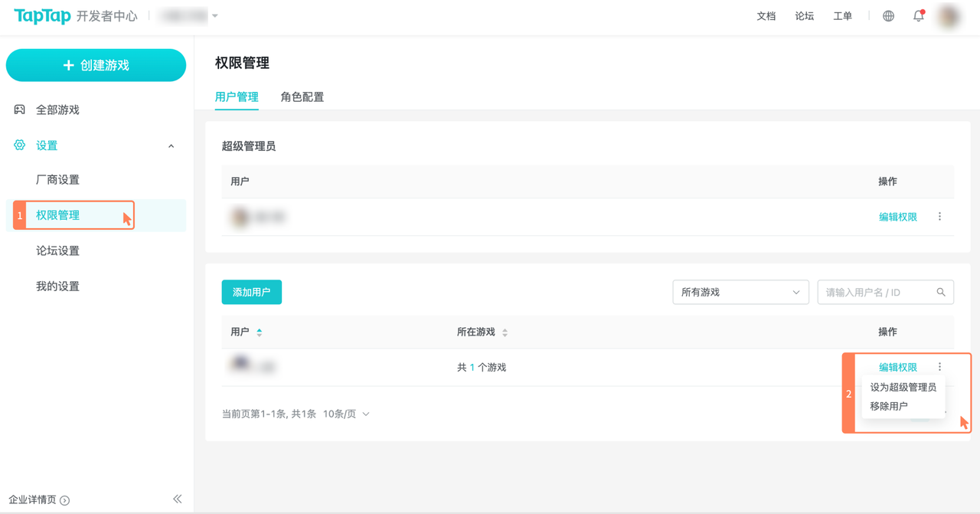Viewport: 980px width, 514px height.
Task: Open 论坛设置 in the sidebar
Action: (x=57, y=250)
